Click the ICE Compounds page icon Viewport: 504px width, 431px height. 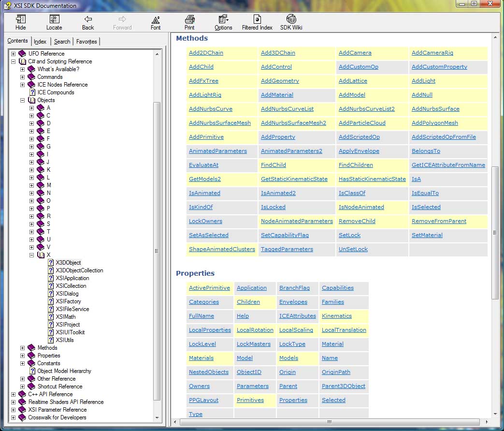point(32,92)
